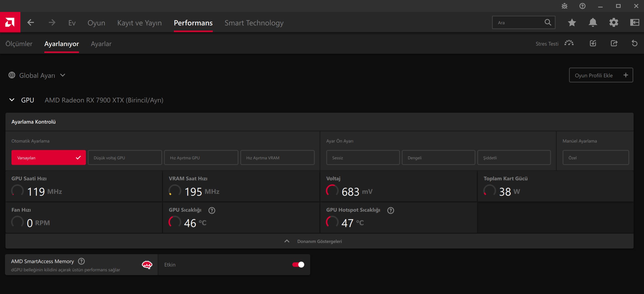Viewport: 644px width, 294px height.
Task: Click the GPU Sıcaklığı gauge dial
Action: point(175,222)
